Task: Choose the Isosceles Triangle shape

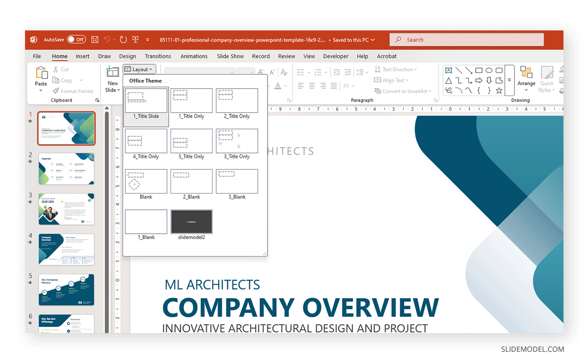Action: 448,81
